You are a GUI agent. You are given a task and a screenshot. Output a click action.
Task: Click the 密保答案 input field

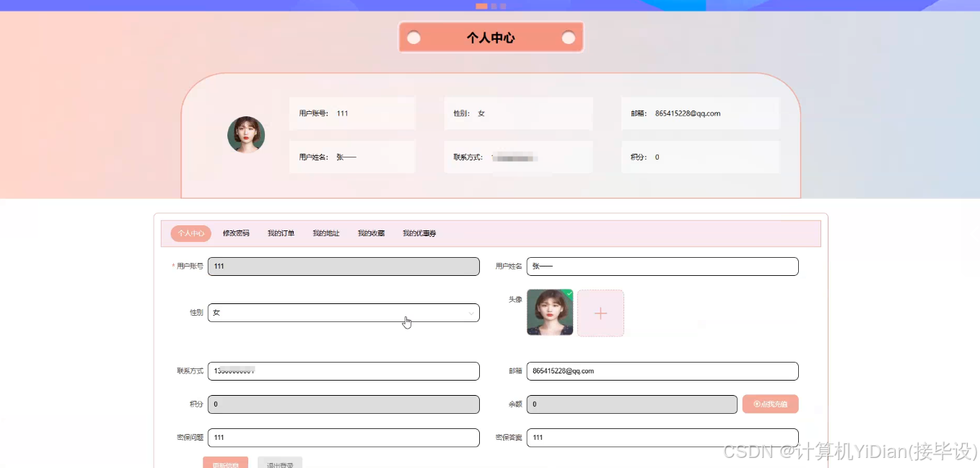tap(662, 438)
